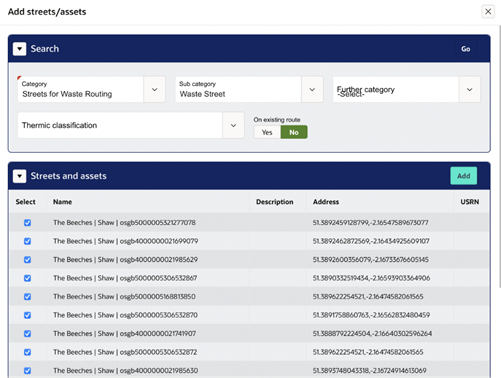
Task: Click address 51.3888792224504,-2.16640302596264
Action: click(372, 334)
